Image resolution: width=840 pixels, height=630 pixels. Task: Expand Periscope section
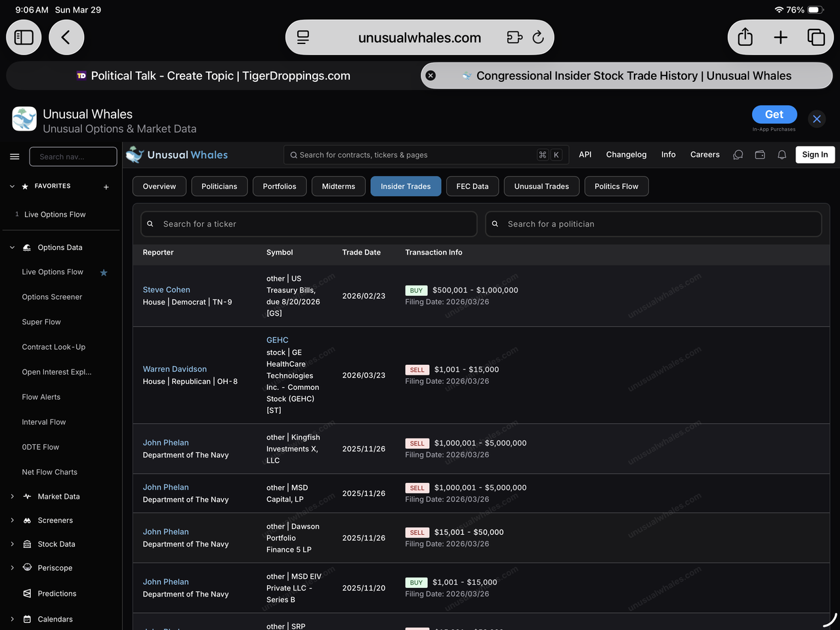(x=12, y=568)
